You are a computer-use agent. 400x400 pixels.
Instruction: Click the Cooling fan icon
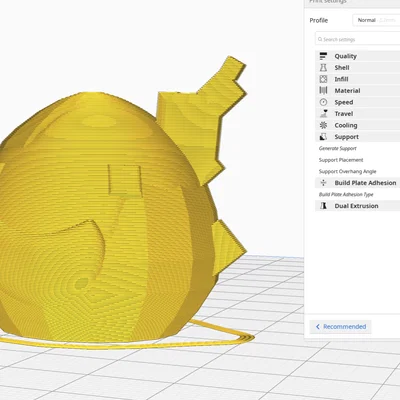(323, 125)
